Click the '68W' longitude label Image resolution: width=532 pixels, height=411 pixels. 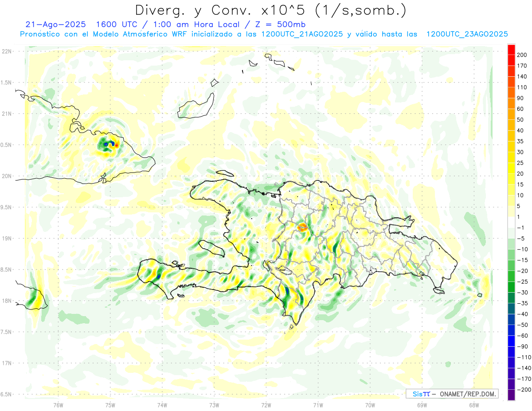(x=474, y=405)
